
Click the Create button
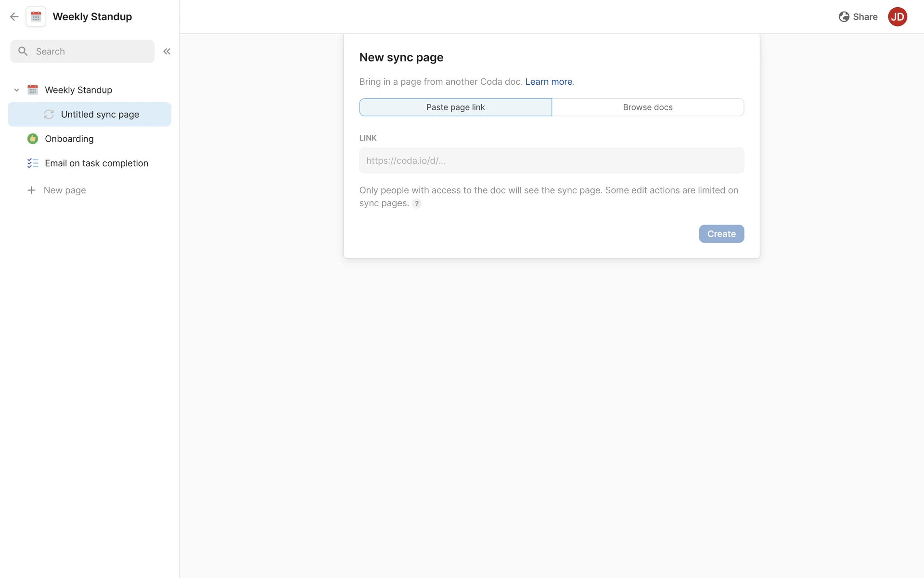pyautogui.click(x=721, y=234)
